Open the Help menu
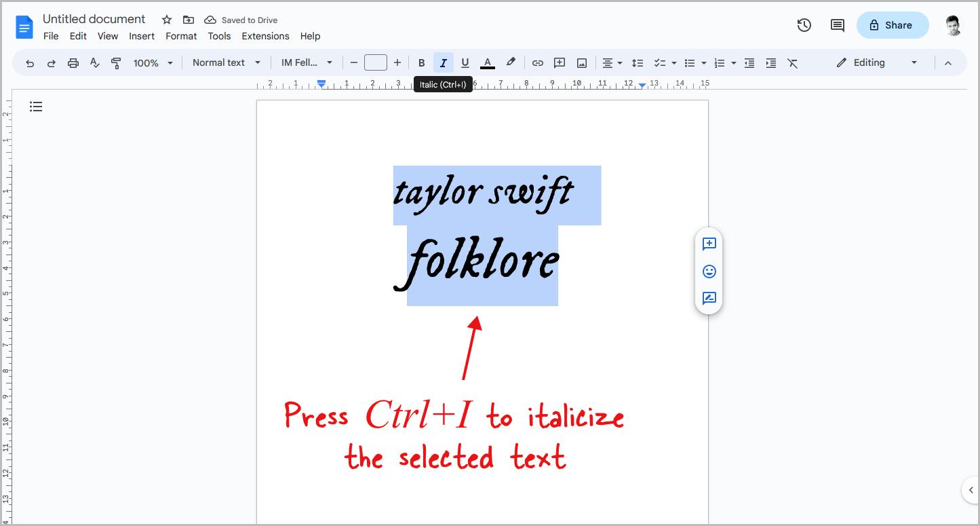 pos(310,36)
